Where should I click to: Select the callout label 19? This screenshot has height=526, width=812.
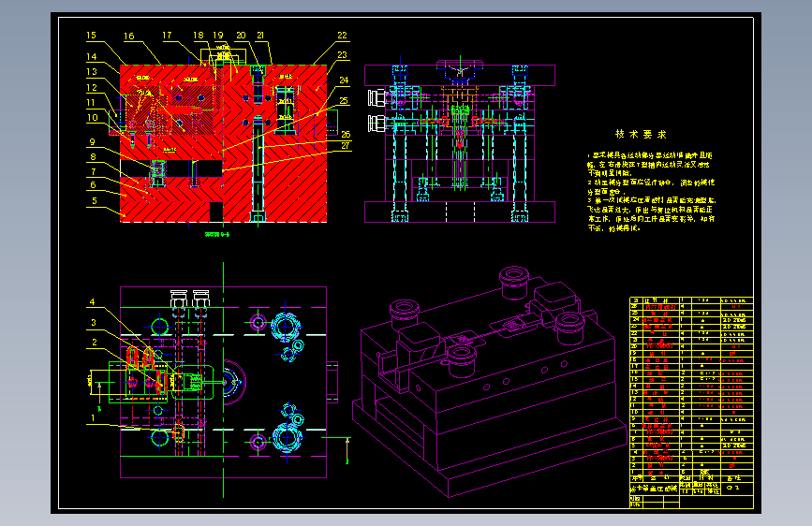point(218,36)
